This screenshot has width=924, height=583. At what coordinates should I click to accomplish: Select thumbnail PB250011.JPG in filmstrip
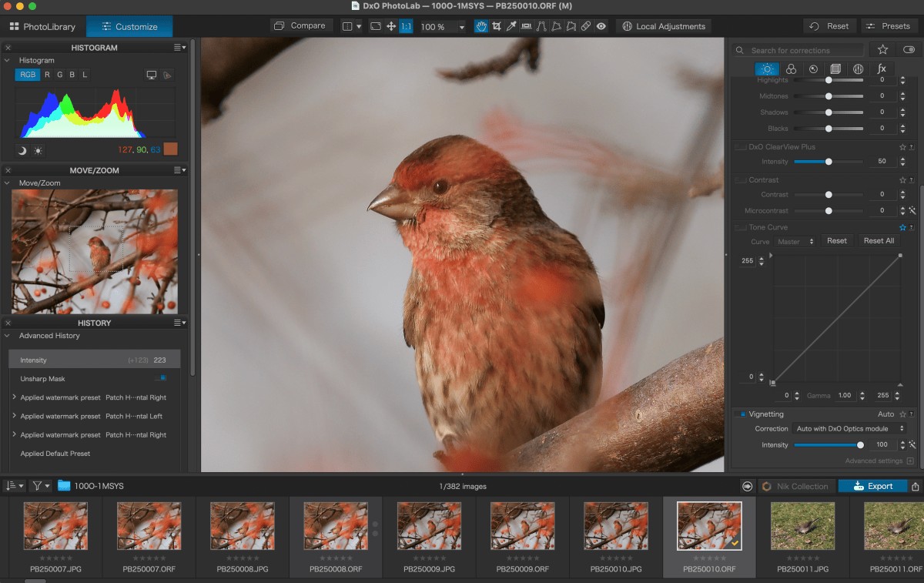click(803, 538)
